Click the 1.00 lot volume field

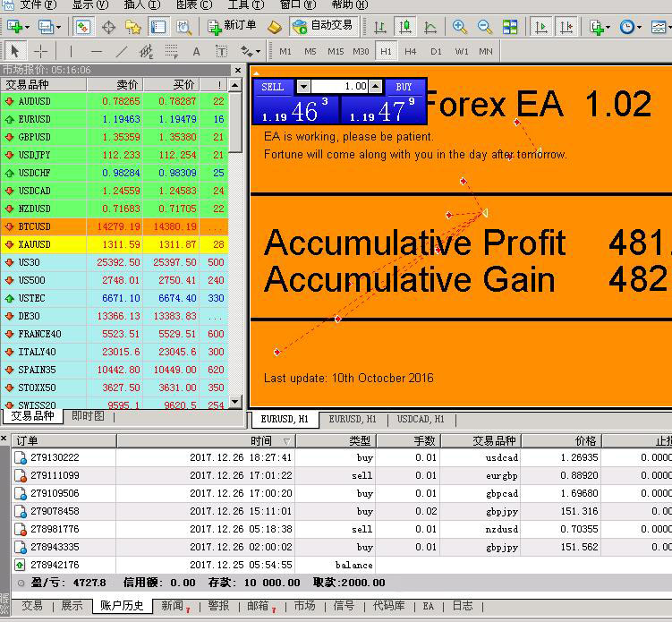tap(339, 87)
